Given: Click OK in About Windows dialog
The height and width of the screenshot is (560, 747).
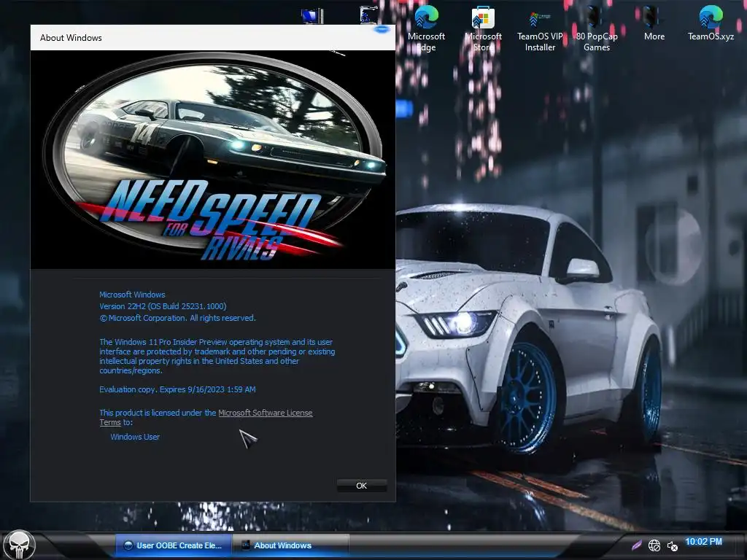Looking at the screenshot, I should pos(362,486).
